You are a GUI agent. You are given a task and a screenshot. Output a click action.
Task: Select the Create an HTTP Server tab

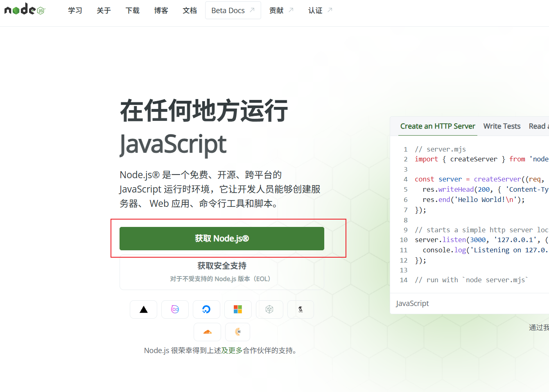pos(438,126)
